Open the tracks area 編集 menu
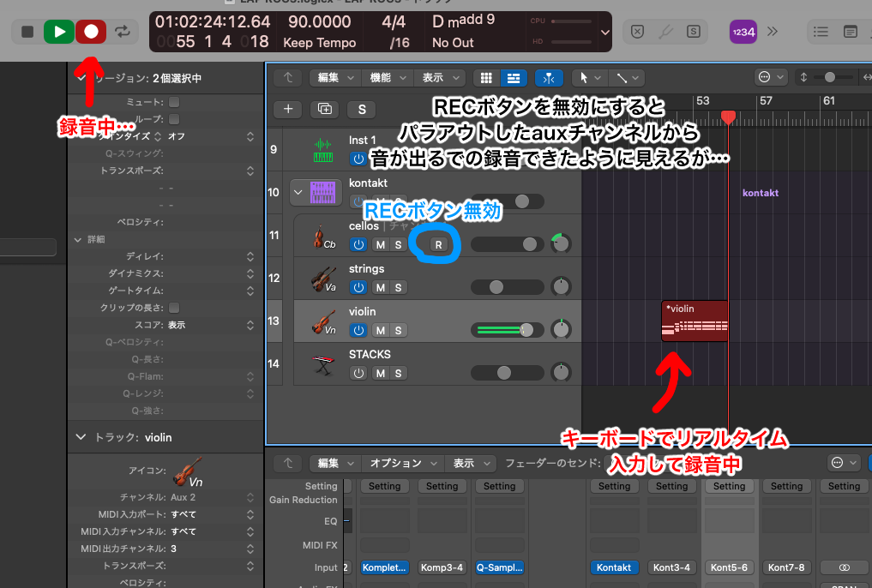Viewport: 872px width, 588px height. click(334, 78)
